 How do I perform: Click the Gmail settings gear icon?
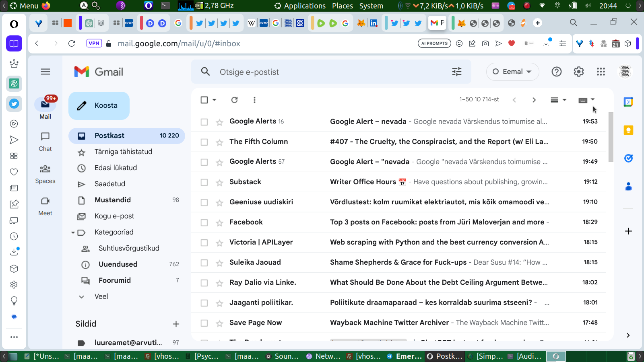[x=578, y=72]
